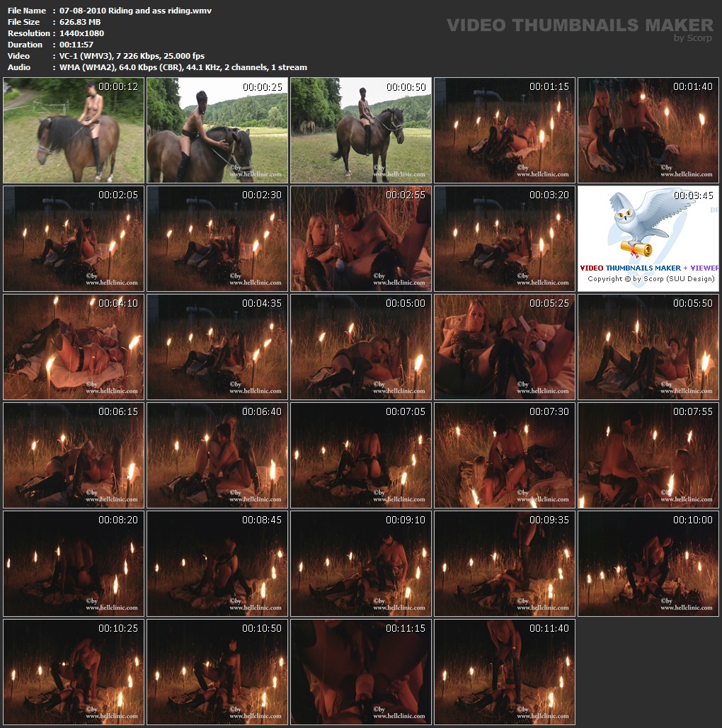Viewport: 722px width, 728px height.
Task: Open the frame marked 00:07:05
Action: coord(361,455)
